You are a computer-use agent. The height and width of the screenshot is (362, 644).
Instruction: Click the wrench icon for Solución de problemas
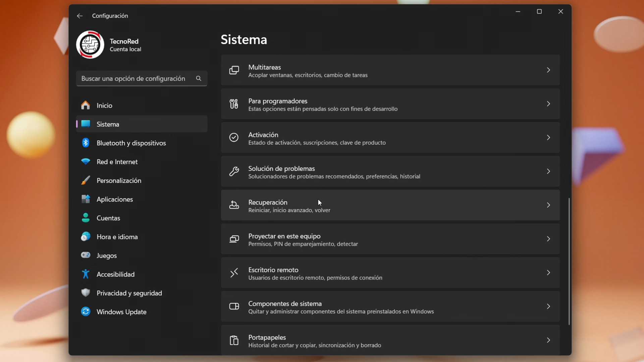[234, 171]
